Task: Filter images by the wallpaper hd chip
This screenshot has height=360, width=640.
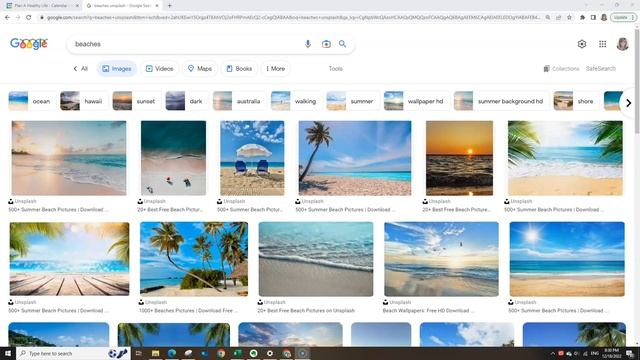Action: [416, 101]
